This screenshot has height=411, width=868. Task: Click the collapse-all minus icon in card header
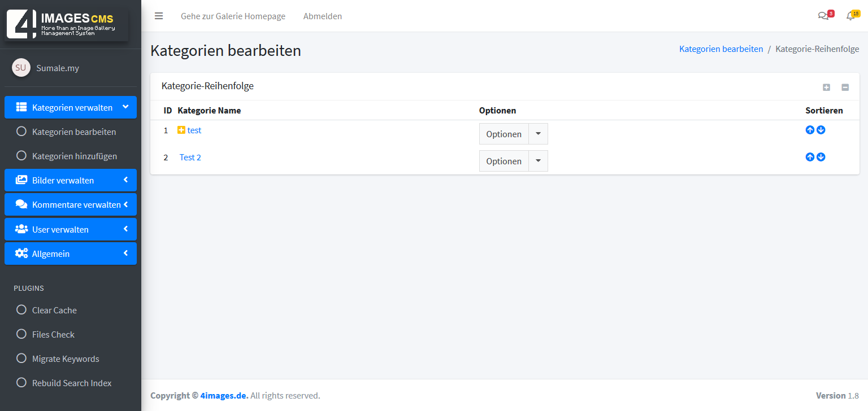845,88
